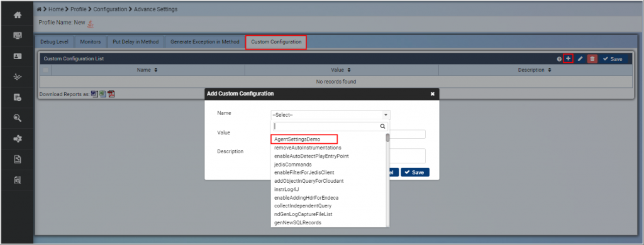Click the red trash delete icon
This screenshot has width=644, height=245.
click(592, 59)
